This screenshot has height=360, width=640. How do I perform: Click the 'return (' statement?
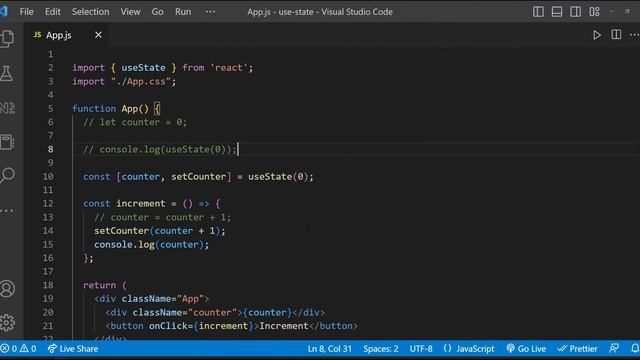(105, 285)
